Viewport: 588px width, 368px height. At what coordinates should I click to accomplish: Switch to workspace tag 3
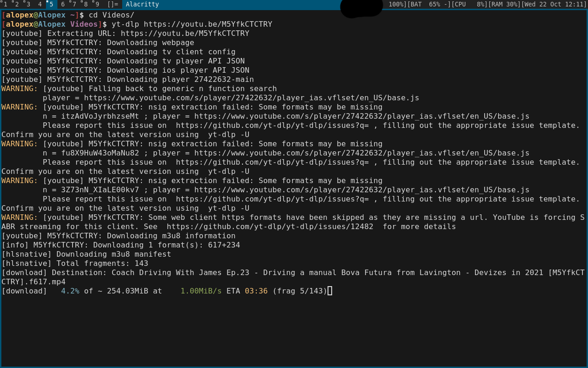pyautogui.click(x=28, y=4)
